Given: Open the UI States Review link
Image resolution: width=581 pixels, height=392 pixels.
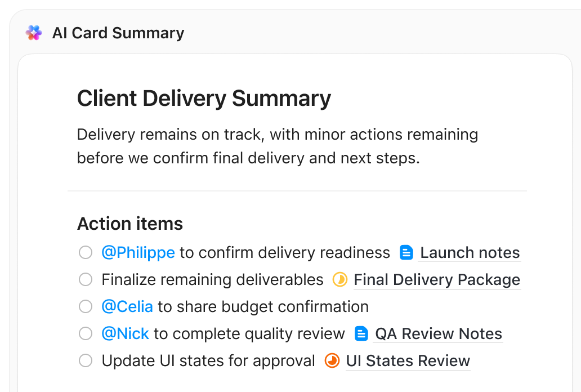Looking at the screenshot, I should coord(408,360).
